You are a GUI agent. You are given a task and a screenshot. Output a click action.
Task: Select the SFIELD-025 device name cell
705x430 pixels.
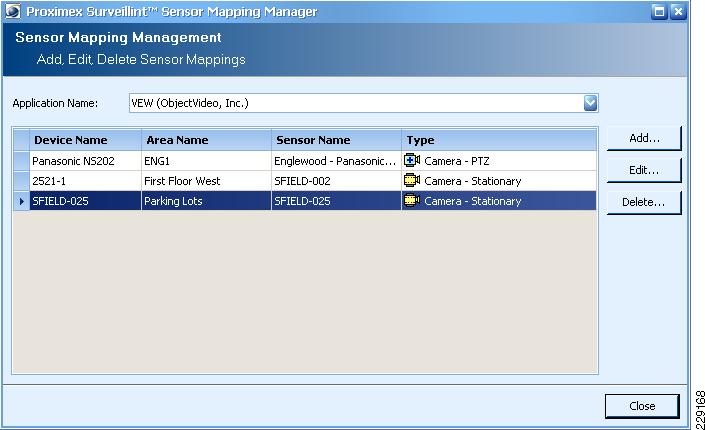85,201
